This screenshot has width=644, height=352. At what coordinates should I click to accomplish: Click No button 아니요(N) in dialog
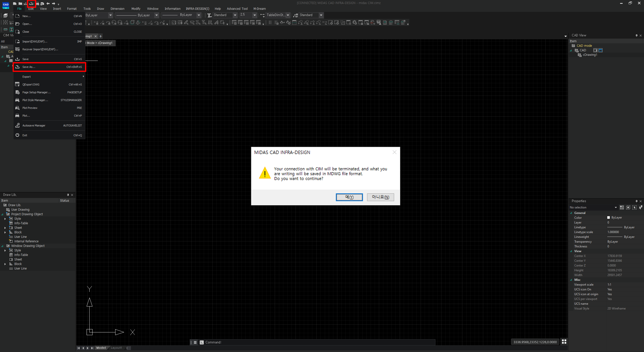click(380, 197)
